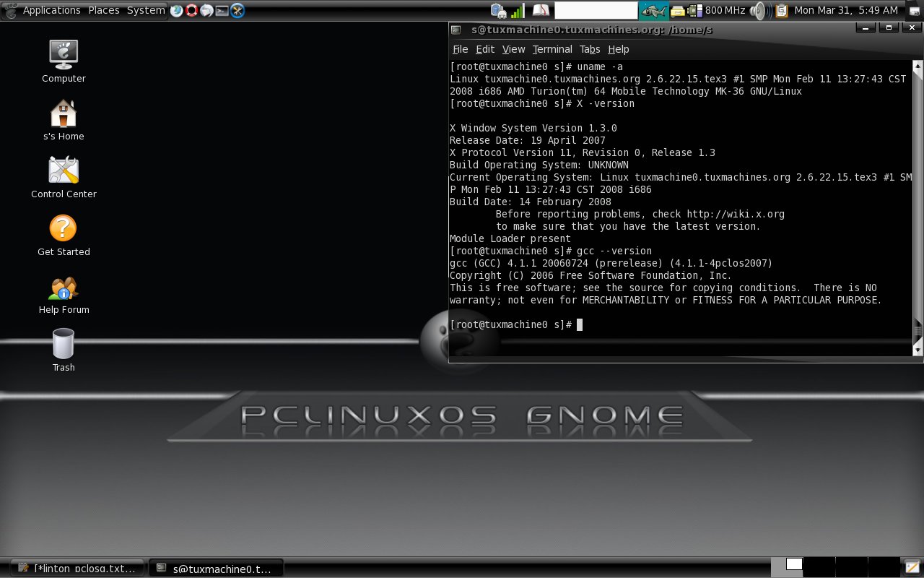Screen dimensions: 924x578
Task: Open the calendar from the panel clock
Action: [846, 10]
